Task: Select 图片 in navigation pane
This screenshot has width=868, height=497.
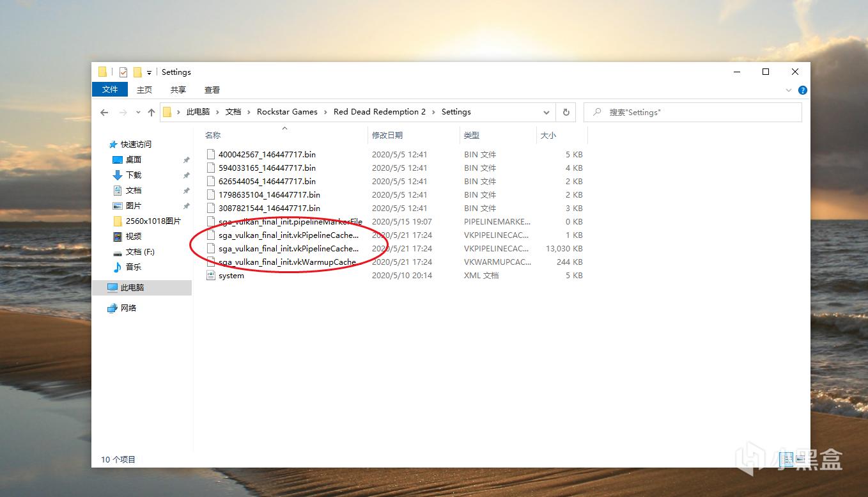Action: pyautogui.click(x=133, y=206)
